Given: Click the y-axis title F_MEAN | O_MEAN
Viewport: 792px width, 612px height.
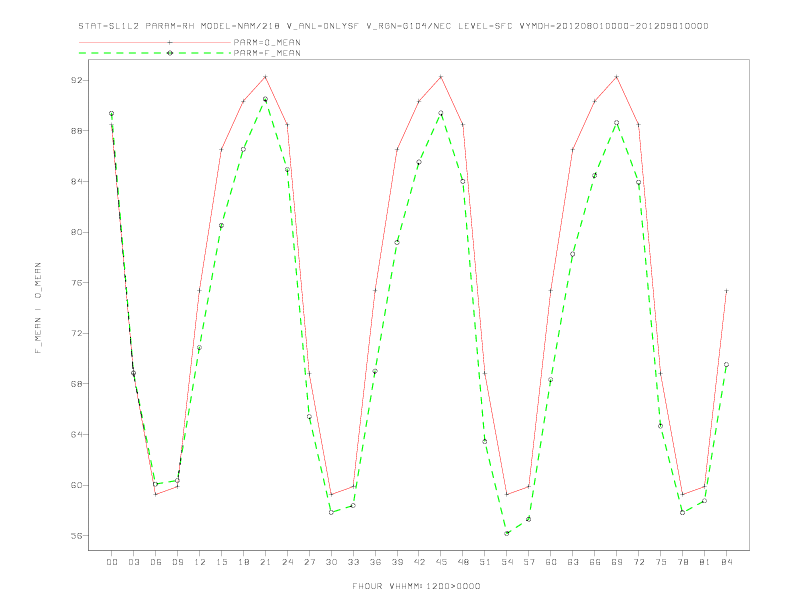Looking at the screenshot, I should pyautogui.click(x=38, y=308).
